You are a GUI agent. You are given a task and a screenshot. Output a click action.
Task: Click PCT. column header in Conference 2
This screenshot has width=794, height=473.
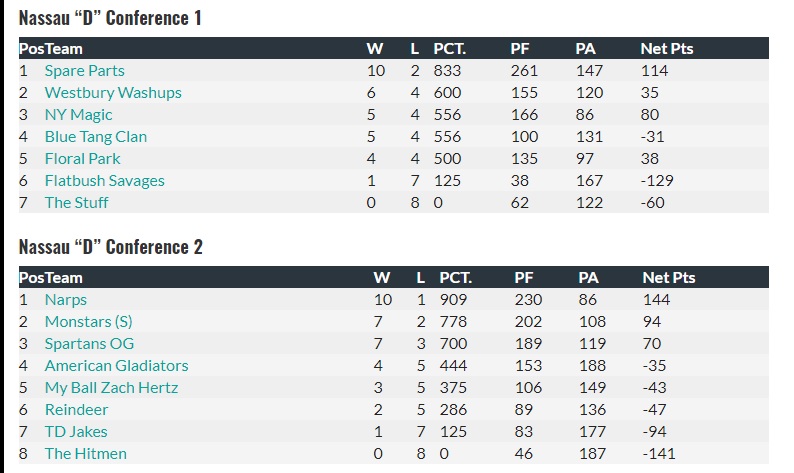[x=455, y=278]
